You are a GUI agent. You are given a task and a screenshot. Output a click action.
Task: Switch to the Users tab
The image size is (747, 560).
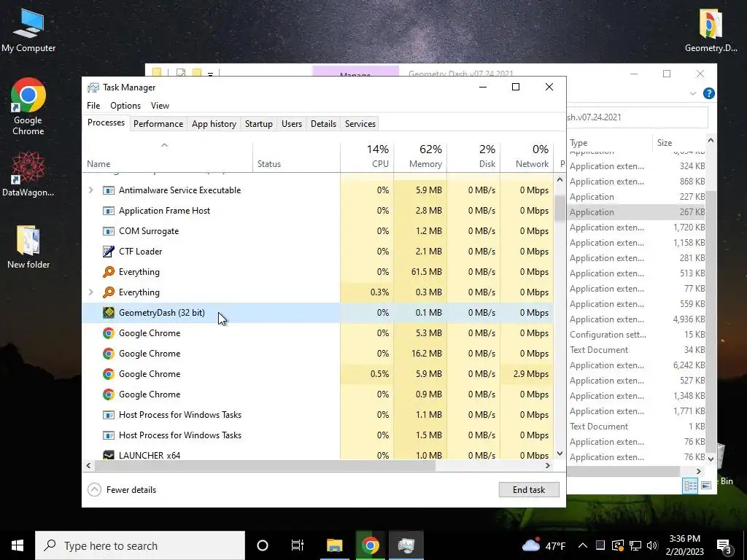pyautogui.click(x=292, y=123)
